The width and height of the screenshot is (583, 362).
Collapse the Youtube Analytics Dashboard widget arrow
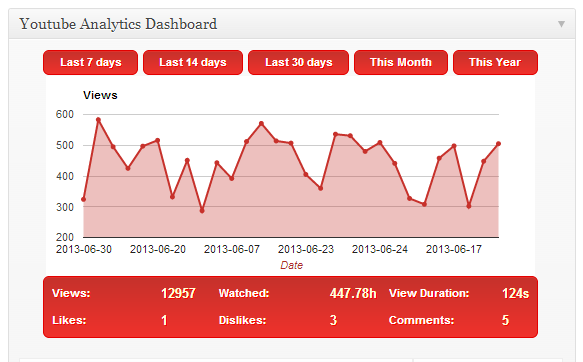pyautogui.click(x=561, y=24)
